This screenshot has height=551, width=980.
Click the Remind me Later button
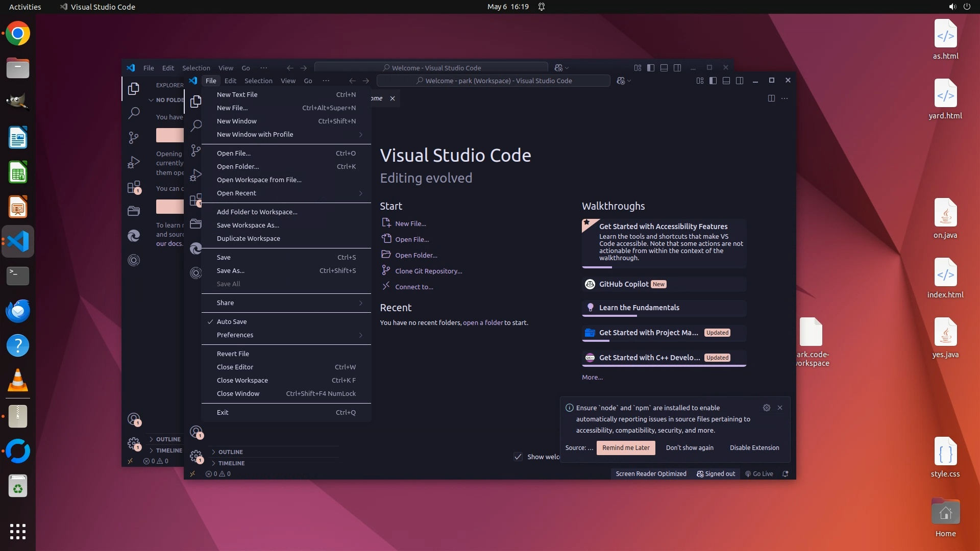pyautogui.click(x=626, y=447)
